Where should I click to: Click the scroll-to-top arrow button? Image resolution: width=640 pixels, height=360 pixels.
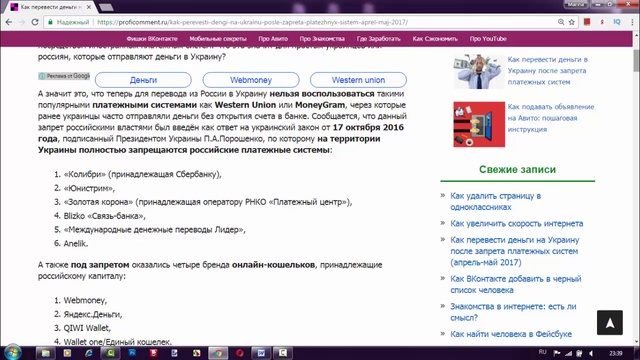(610, 322)
